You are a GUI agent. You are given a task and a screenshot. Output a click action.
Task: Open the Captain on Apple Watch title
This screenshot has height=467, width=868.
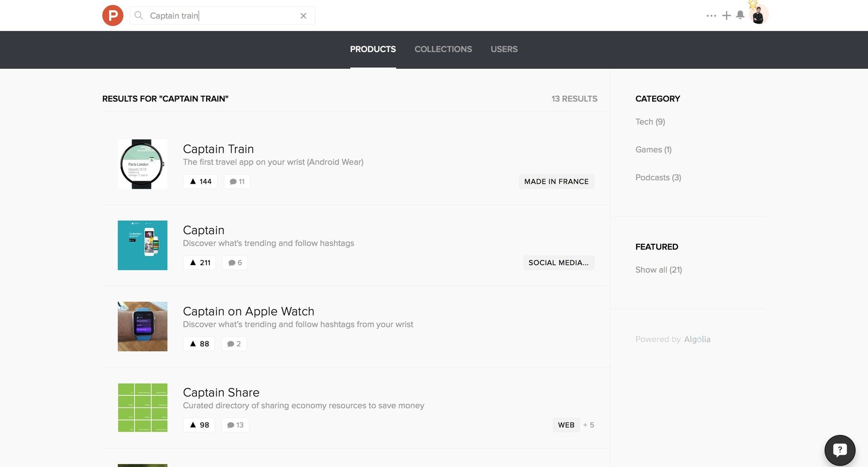pyautogui.click(x=249, y=312)
